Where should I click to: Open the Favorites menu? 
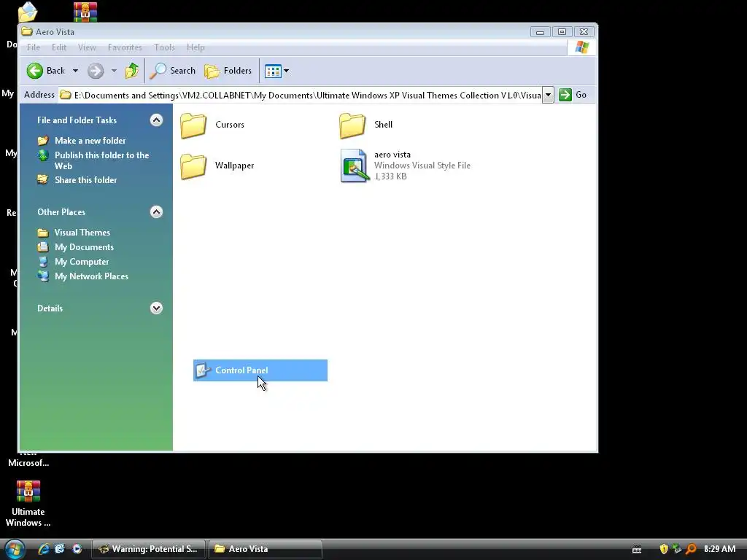[125, 47]
